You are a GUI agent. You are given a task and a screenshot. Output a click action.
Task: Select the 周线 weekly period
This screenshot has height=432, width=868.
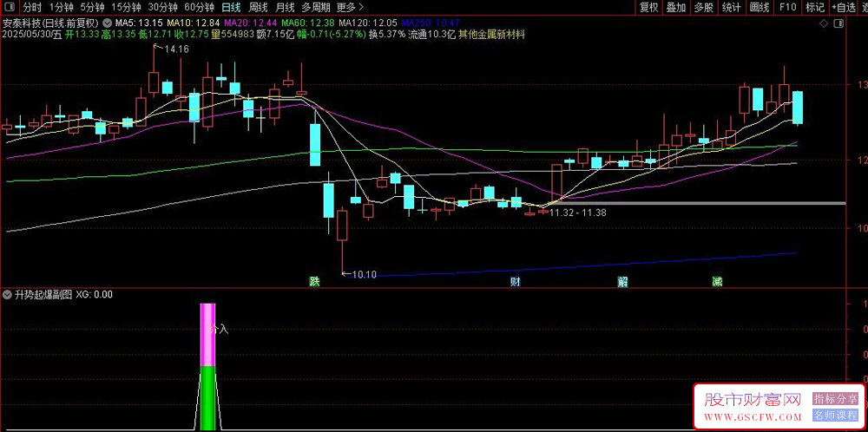(258, 7)
